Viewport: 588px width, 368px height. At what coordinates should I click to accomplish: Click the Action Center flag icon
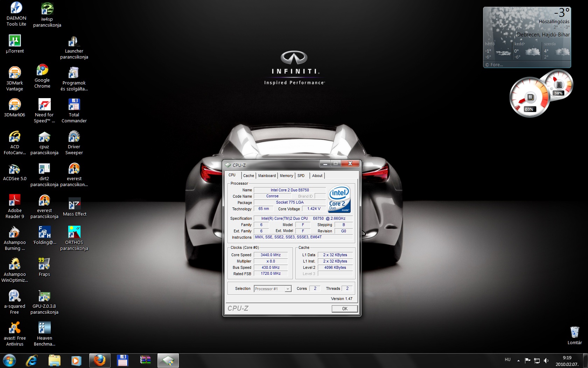point(528,360)
